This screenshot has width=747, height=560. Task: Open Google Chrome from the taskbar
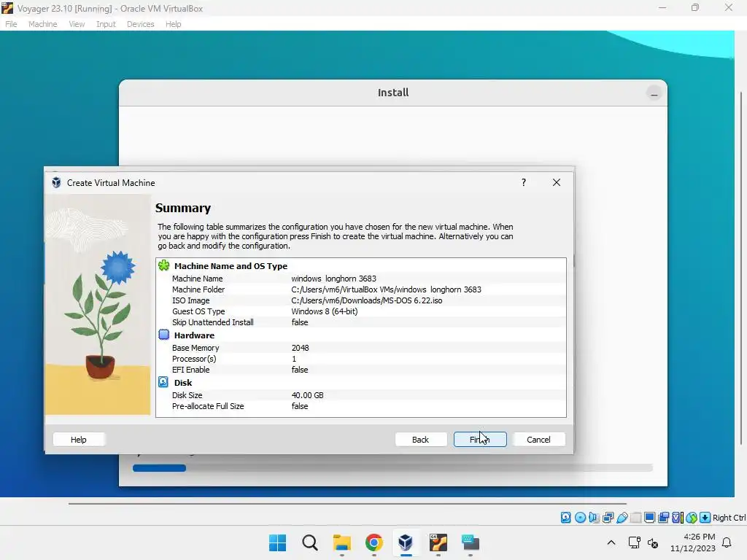pyautogui.click(x=374, y=542)
